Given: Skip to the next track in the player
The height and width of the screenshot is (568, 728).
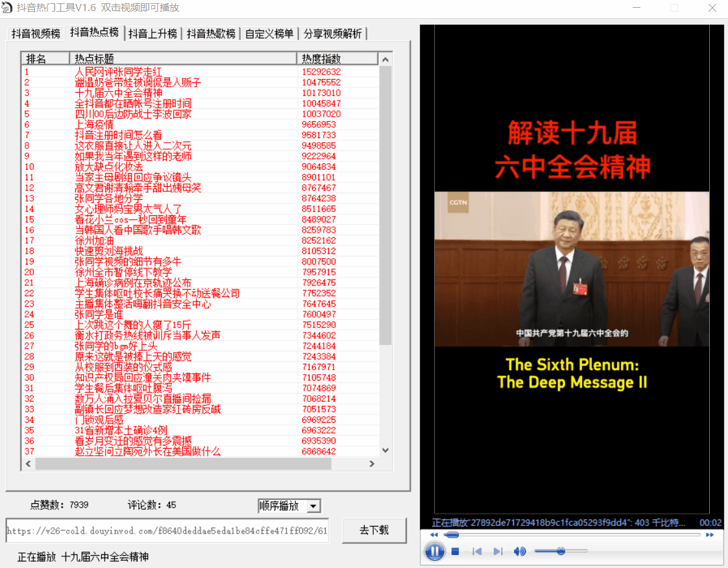Looking at the screenshot, I should point(498,551).
